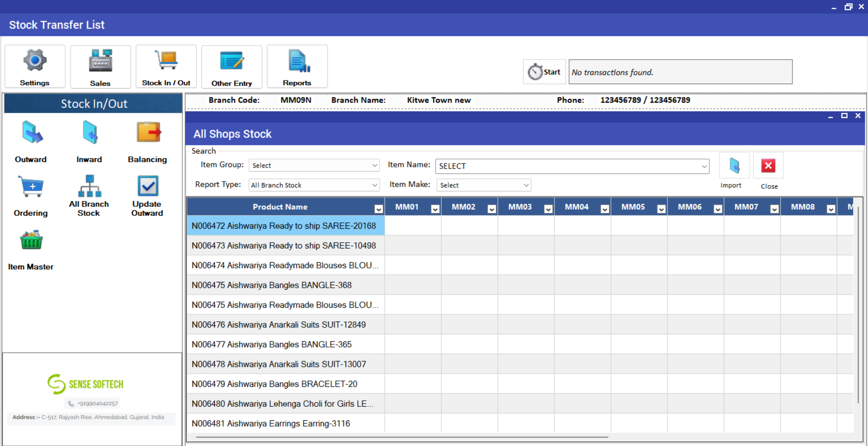Open the MM08 column filter arrow
Viewport: 868px width, 446px height.
[831, 209]
